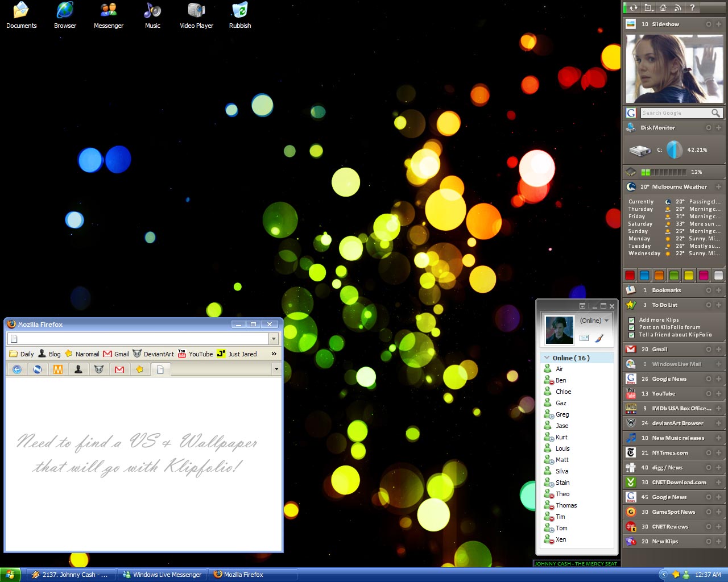Click the magnifier in Search Google box
728x582 pixels.
[715, 113]
